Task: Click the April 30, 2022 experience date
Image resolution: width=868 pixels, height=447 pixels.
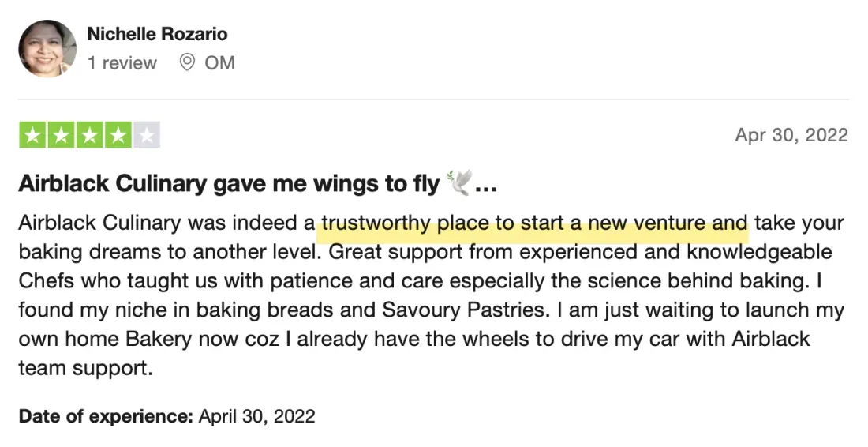Action: [257, 416]
